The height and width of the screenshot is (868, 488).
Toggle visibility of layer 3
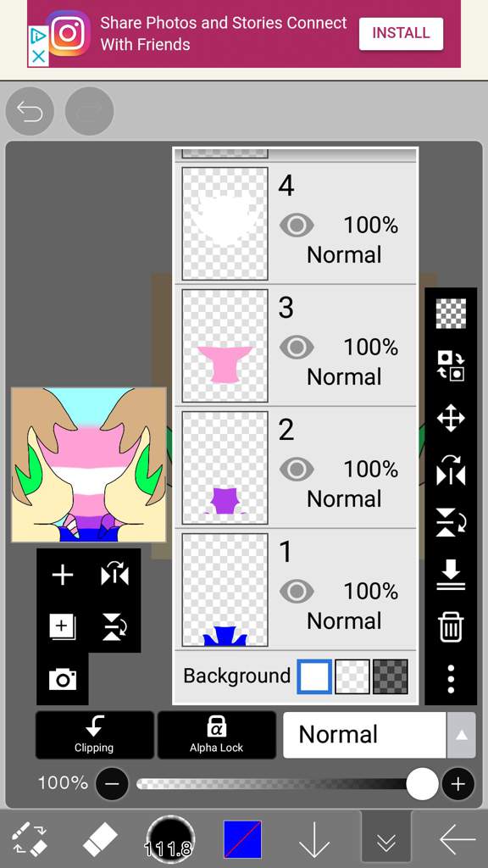coord(297,347)
